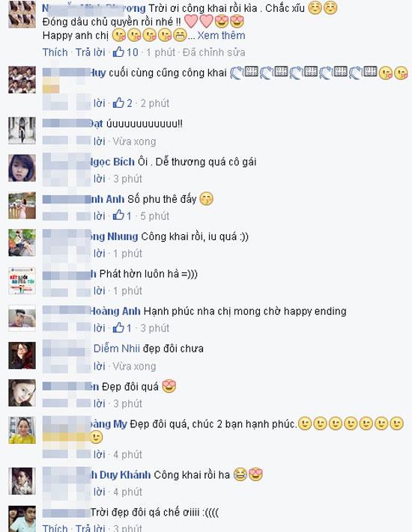The image size is (412, 532).
Task: Click the kiss emoji after 'Số phu thê đấy'
Action: click(207, 199)
